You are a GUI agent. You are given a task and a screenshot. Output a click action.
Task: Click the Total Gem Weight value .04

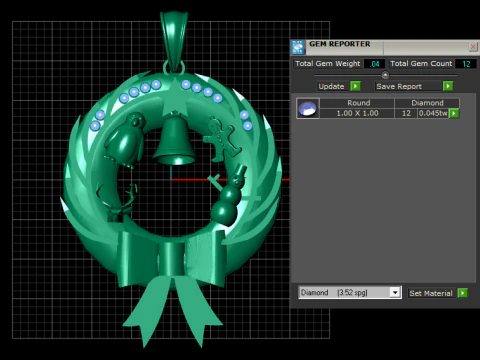[375, 64]
